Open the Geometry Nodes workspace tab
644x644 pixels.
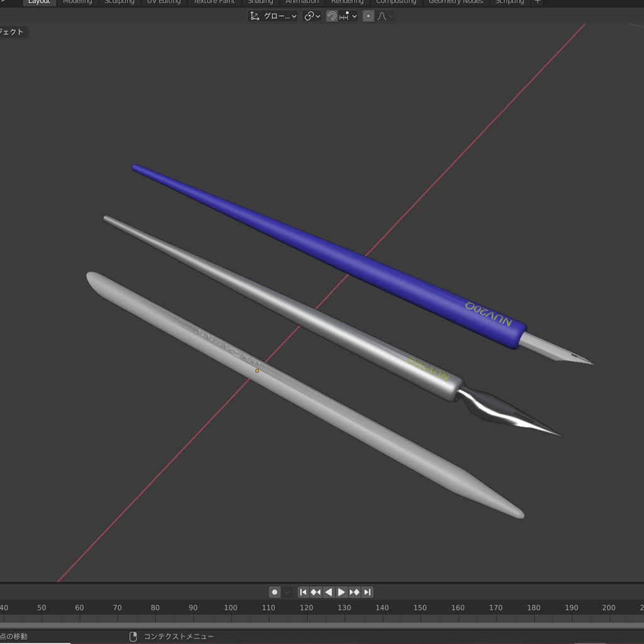[x=455, y=2]
